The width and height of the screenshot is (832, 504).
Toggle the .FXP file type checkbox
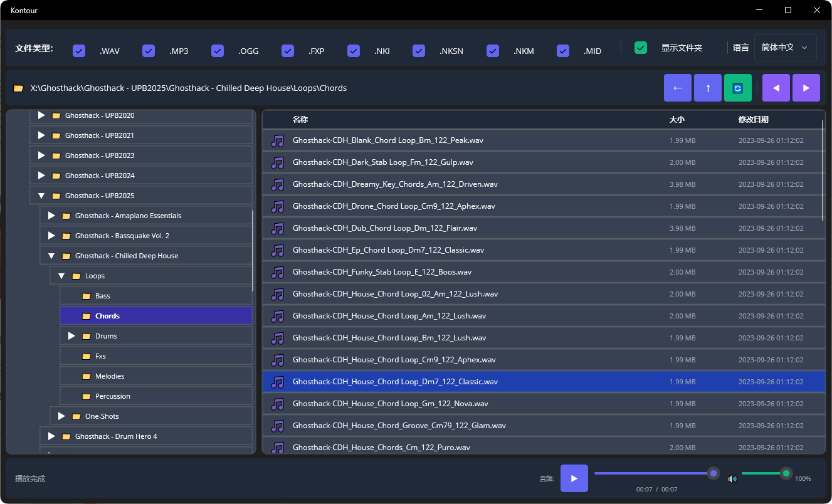pyautogui.click(x=288, y=51)
